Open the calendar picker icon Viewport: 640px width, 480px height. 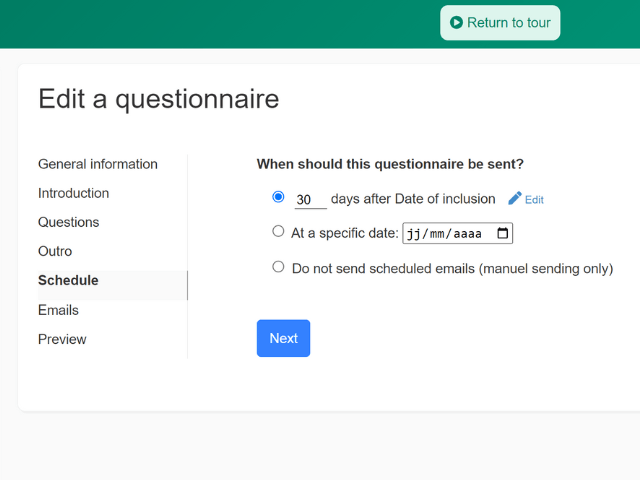coord(502,233)
